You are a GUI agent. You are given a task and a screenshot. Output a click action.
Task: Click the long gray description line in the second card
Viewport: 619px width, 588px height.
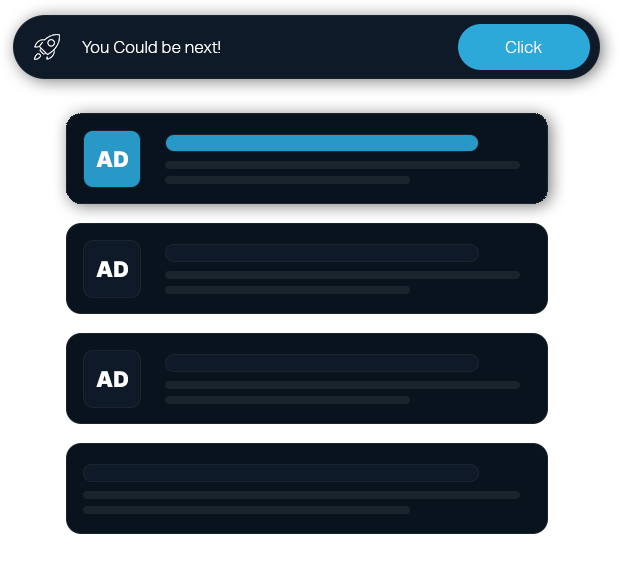point(342,275)
